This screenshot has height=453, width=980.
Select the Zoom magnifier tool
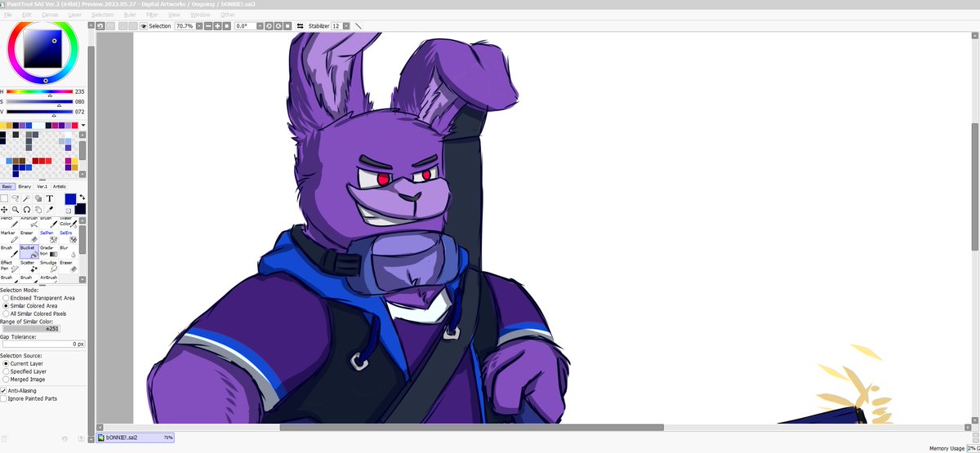point(16,210)
